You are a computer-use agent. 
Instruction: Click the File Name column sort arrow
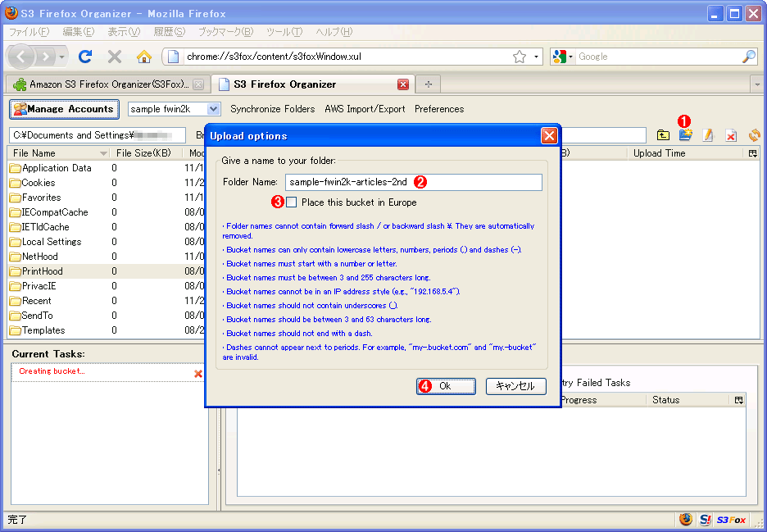tap(103, 153)
